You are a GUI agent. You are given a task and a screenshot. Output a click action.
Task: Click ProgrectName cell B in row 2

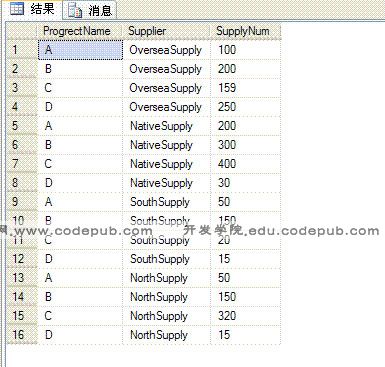(x=80, y=69)
